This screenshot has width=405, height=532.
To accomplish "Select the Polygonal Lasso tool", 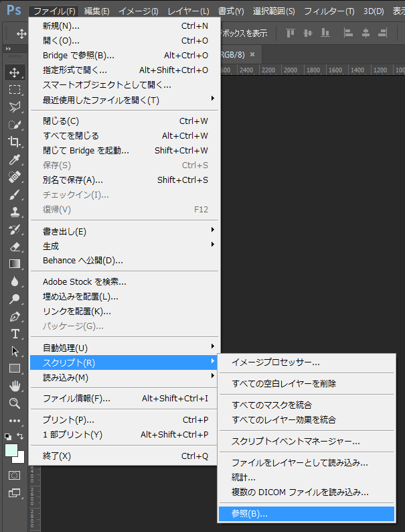I will coord(15,107).
